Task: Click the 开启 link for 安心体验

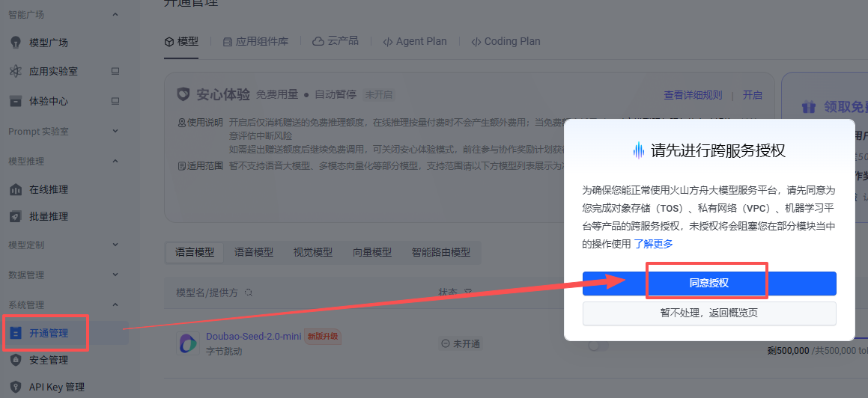Action: click(x=753, y=95)
